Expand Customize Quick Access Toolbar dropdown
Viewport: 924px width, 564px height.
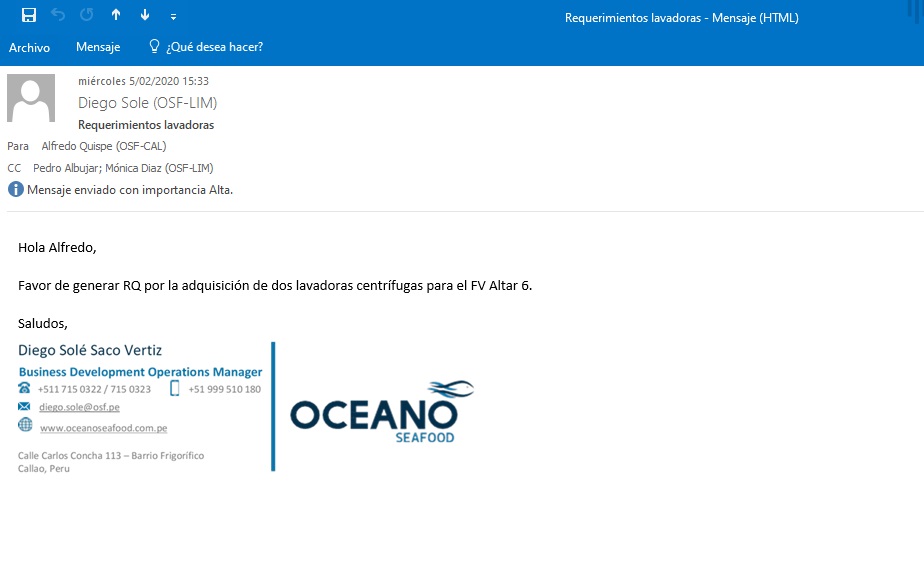click(173, 16)
